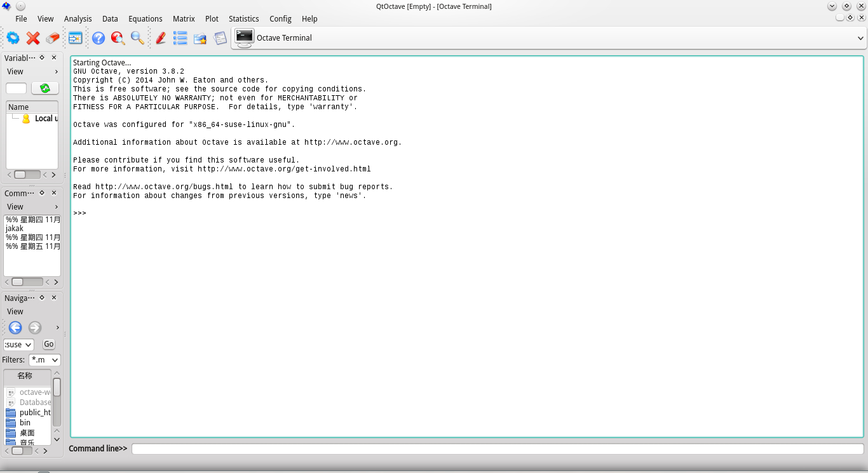Image resolution: width=868 pixels, height=473 pixels.
Task: Close the Navigator panel
Action: pos(54,298)
